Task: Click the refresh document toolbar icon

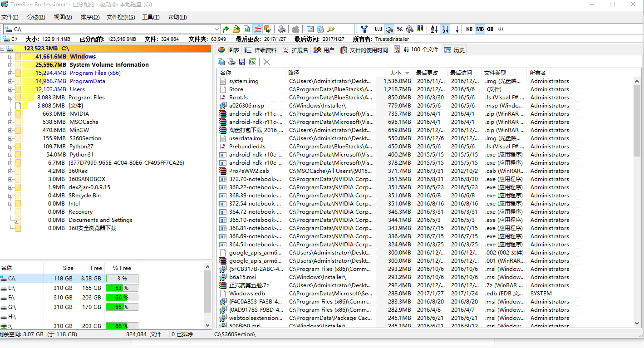Action: click(x=246, y=29)
